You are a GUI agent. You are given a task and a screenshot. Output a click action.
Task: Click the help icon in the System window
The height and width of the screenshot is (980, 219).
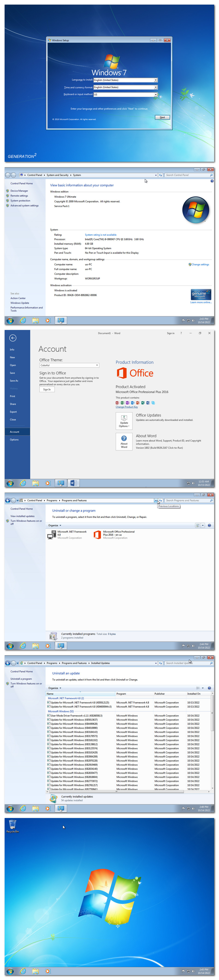coord(212,181)
